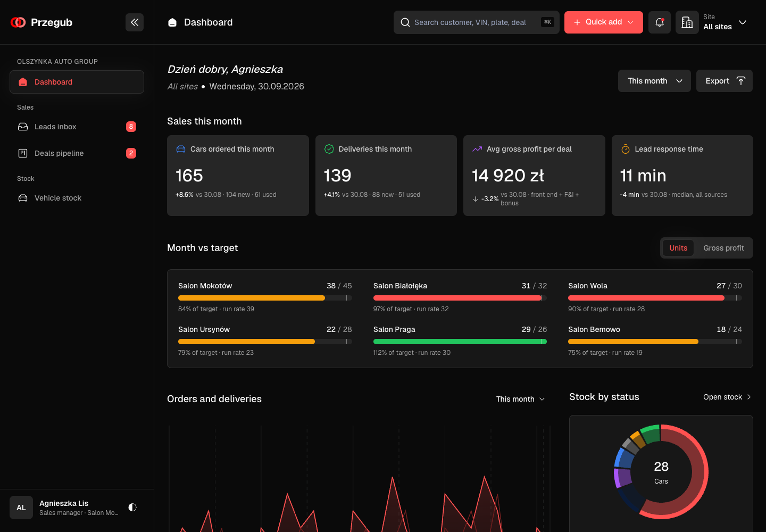Click the checkmark icon on Deliveries card
This screenshot has height=532, width=766.
coord(329,149)
